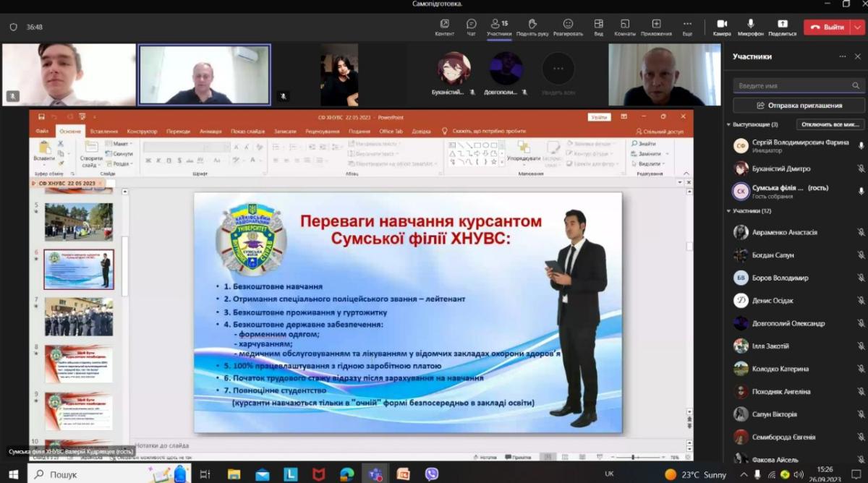
Task: Select the Участники tab in toolbar
Action: (499, 27)
